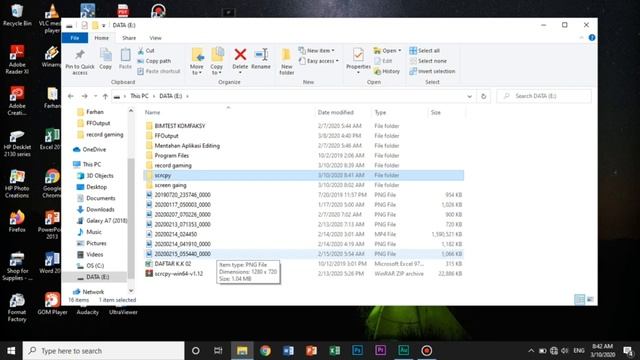Click the Search DATA (E:) field
Viewport: 640px width, 360px height.
coord(544,96)
